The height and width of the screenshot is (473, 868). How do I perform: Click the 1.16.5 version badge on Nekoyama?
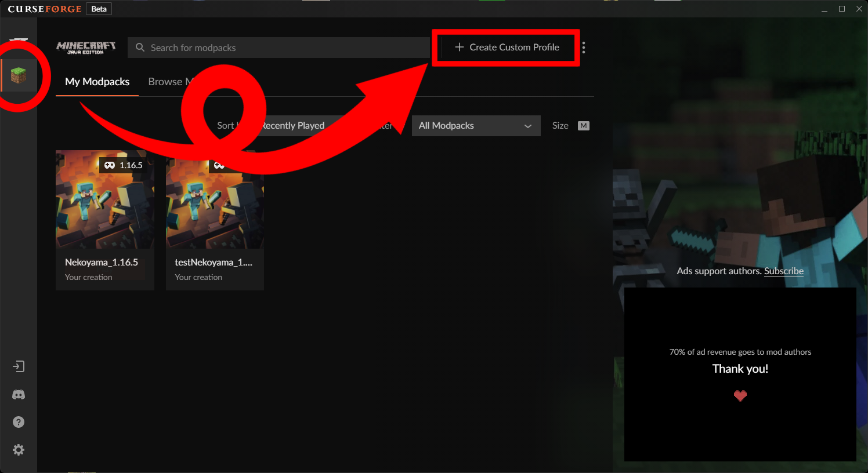[124, 165]
